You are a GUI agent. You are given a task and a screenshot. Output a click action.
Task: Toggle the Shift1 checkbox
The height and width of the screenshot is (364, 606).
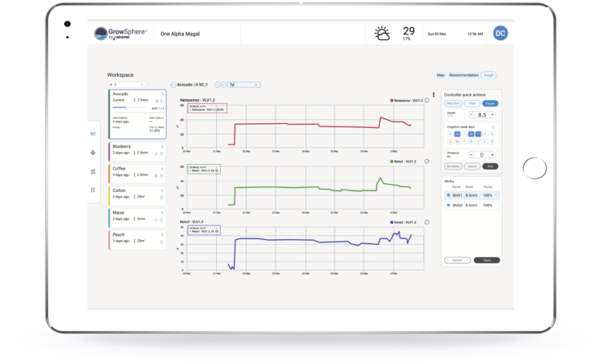(449, 194)
